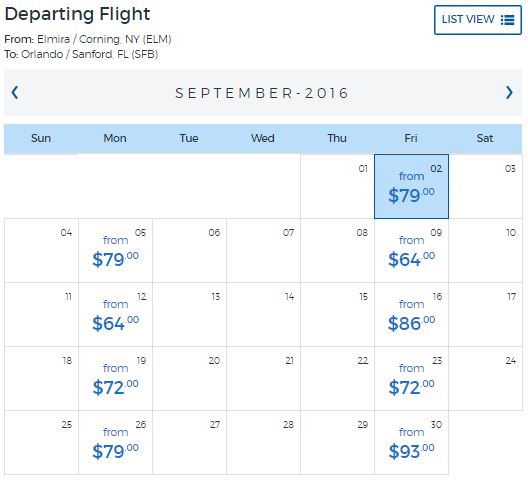528x480 pixels.
Task: Advance to next month with right chevron
Action: click(509, 92)
